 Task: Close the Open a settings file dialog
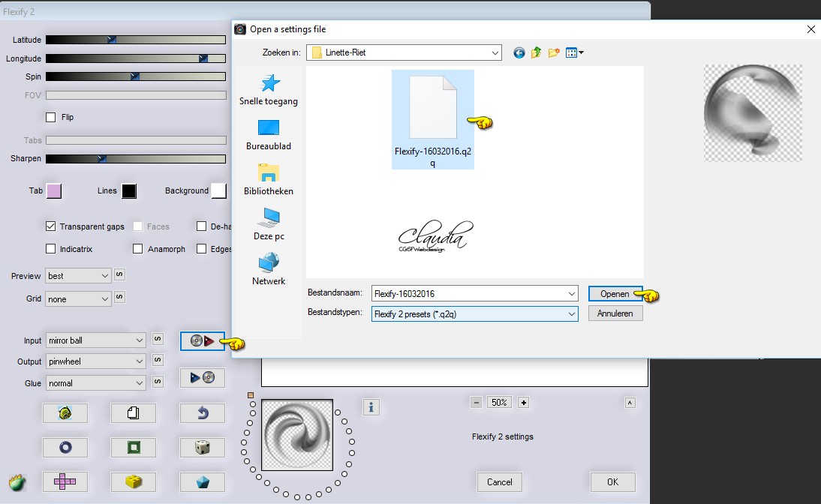tap(811, 29)
